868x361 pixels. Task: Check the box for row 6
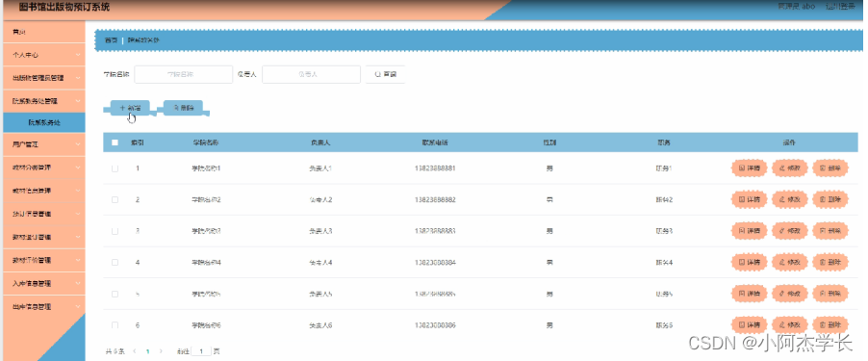tap(115, 325)
